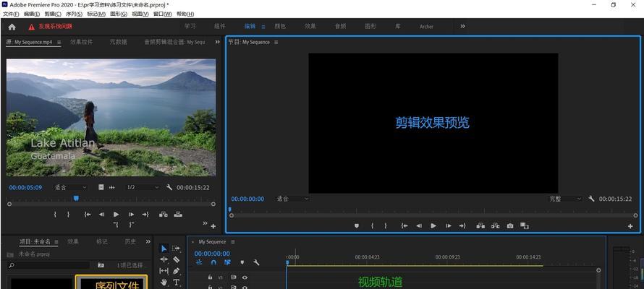The height and width of the screenshot is (289, 644).
Task: Toggle Snap magnet in the timeline
Action: pyautogui.click(x=213, y=262)
